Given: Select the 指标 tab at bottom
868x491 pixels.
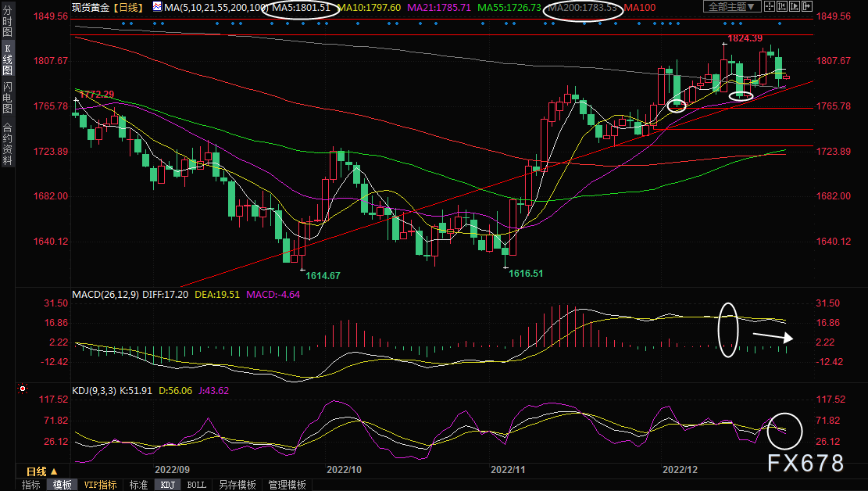Looking at the screenshot, I should pos(31,485).
